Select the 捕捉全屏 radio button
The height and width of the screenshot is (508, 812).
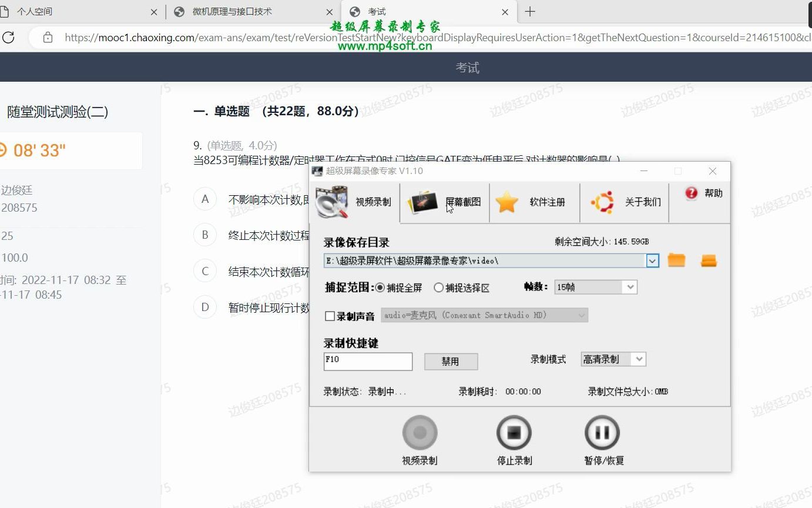[380, 288]
